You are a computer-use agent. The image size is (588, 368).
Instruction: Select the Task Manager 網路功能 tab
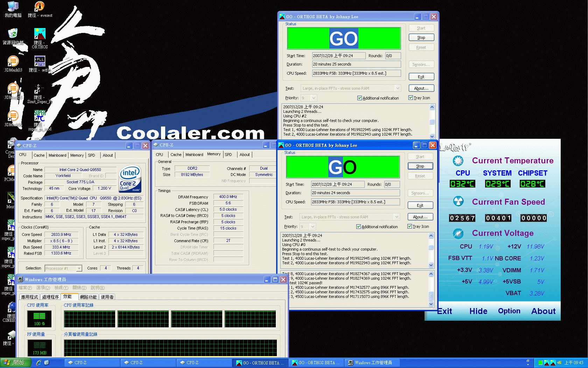point(88,297)
